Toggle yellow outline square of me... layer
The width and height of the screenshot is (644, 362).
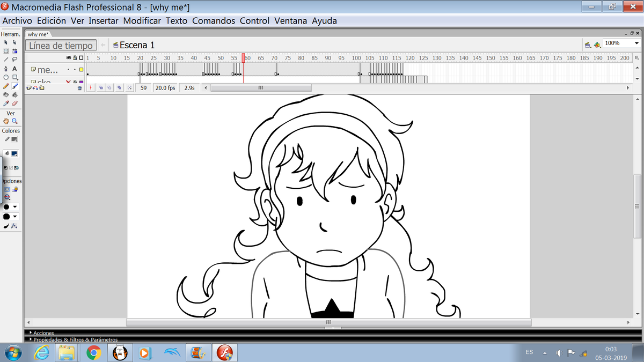pos(80,69)
